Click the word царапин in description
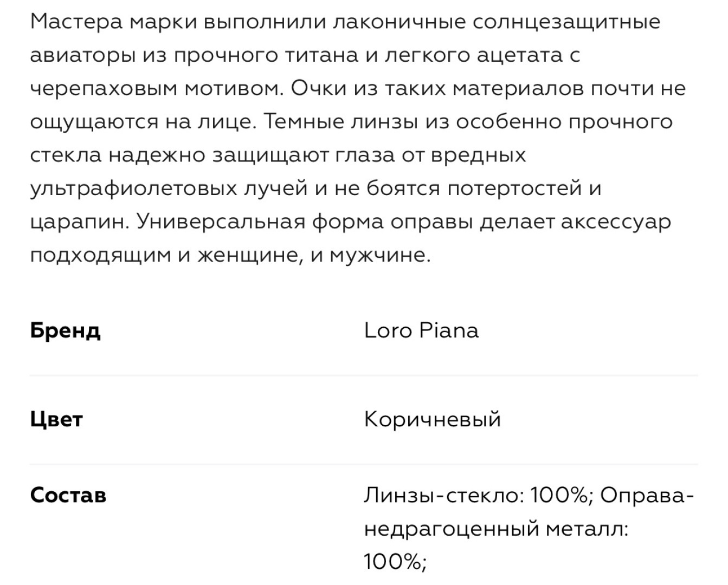 pos(77,222)
